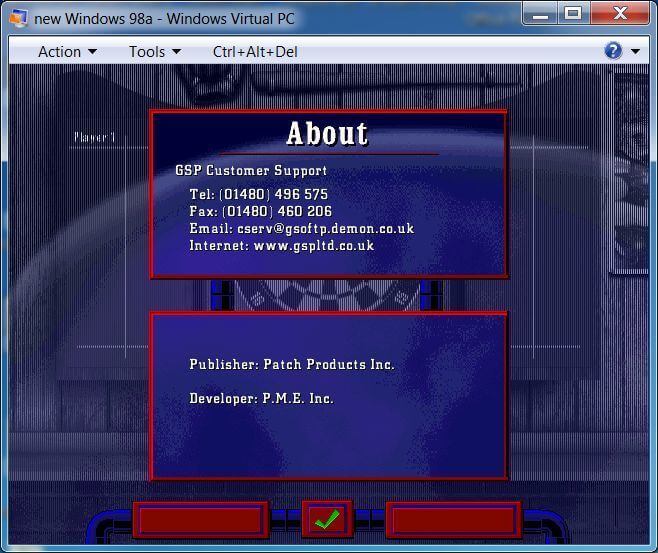Close the Windows Virtual PC window
This screenshot has height=553, width=658.
tap(620, 14)
